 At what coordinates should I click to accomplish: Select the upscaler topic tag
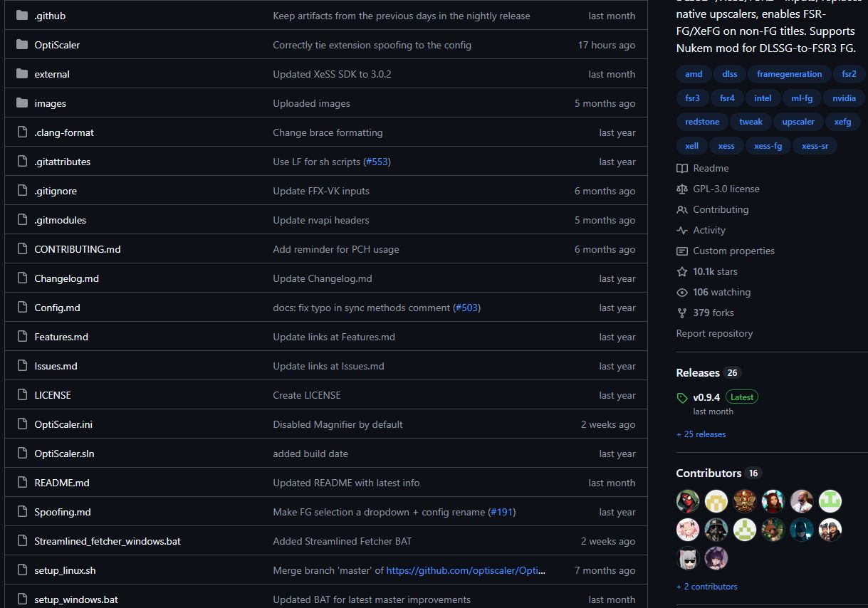tap(798, 122)
